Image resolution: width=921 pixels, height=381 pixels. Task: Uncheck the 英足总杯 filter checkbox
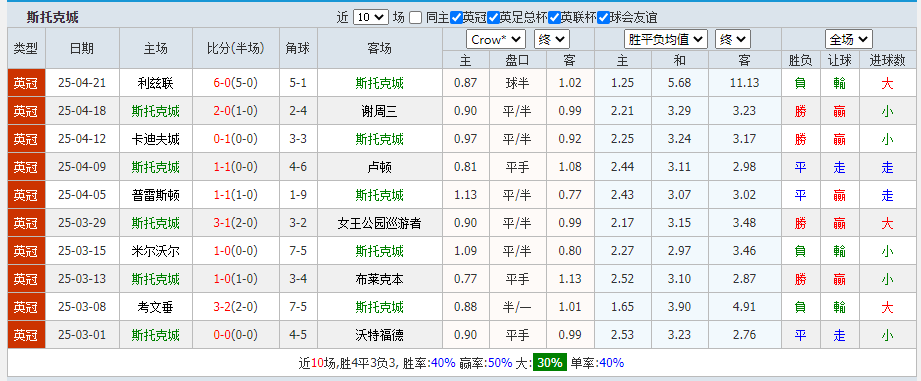(493, 18)
